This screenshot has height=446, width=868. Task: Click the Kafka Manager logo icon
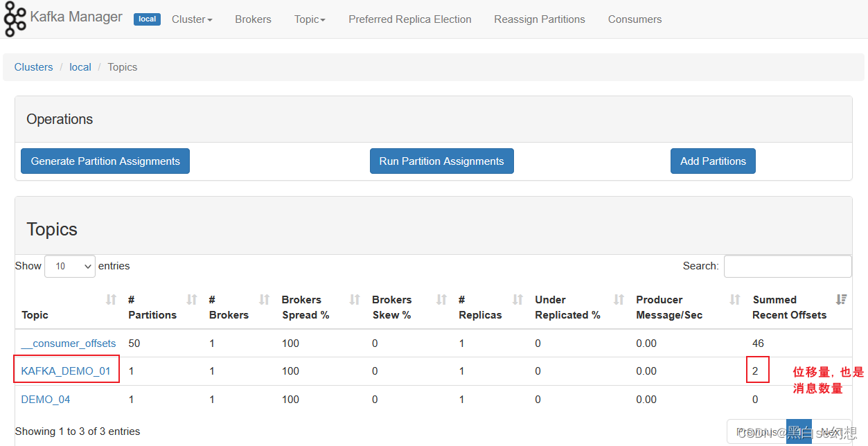pyautogui.click(x=15, y=19)
